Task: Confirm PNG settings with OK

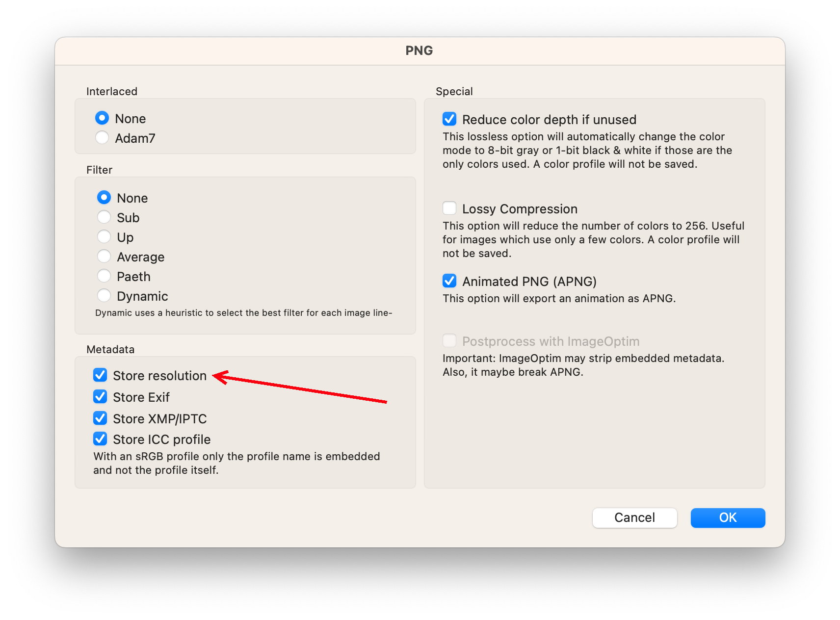Action: [728, 518]
